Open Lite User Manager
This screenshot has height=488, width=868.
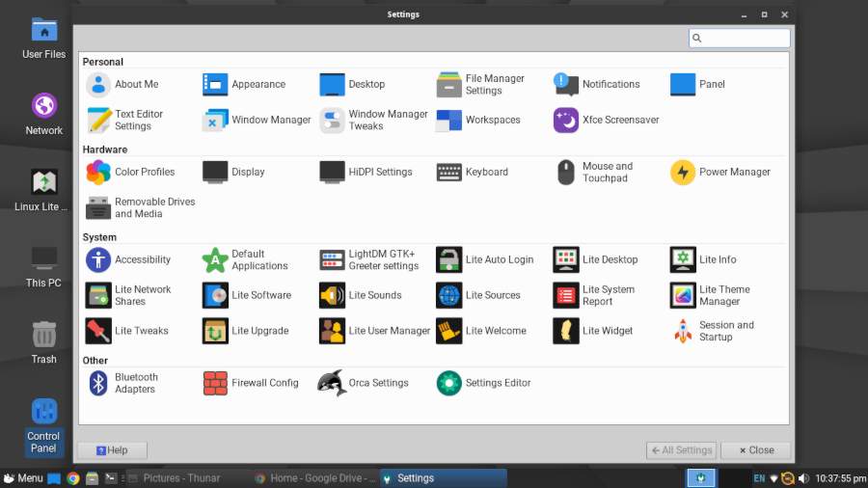[375, 331]
